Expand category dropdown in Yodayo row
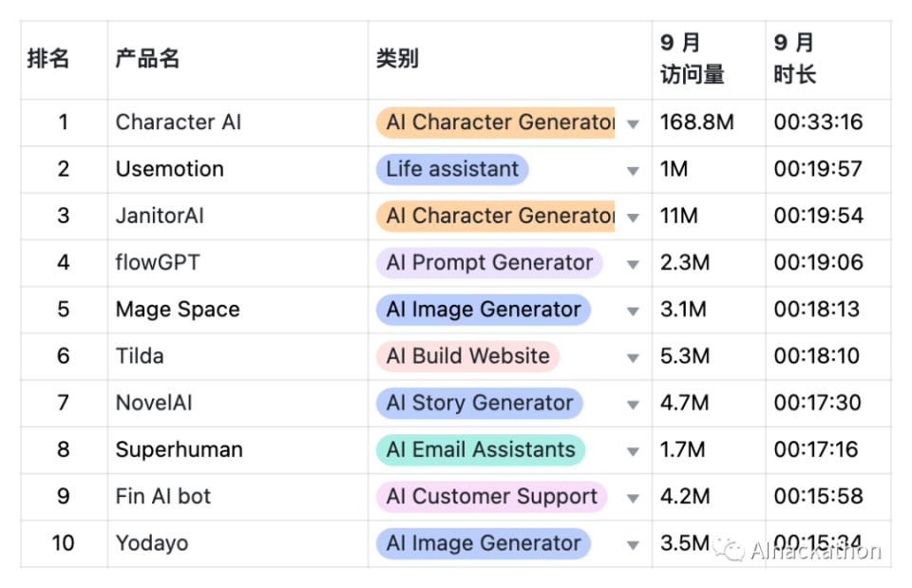The width and height of the screenshot is (912, 588). click(633, 544)
